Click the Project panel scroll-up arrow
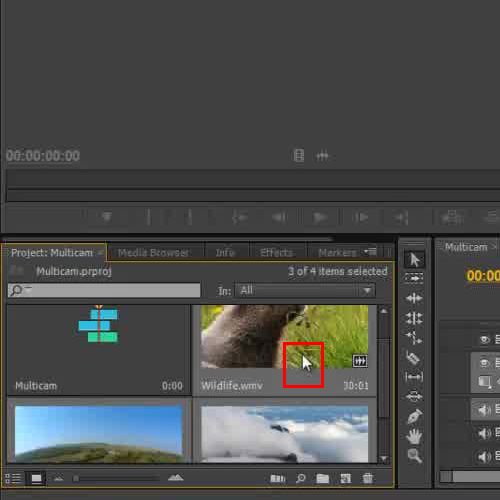The width and height of the screenshot is (500, 500). pyautogui.click(x=384, y=311)
